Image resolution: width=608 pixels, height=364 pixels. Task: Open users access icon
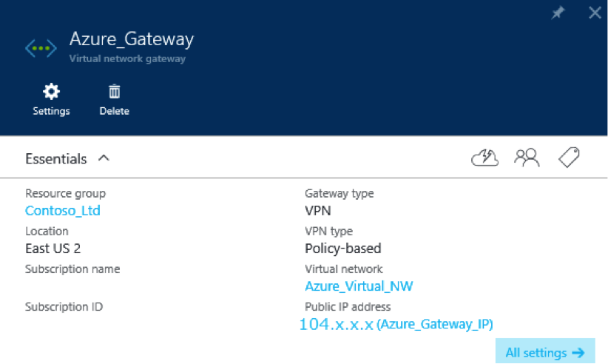pyautogui.click(x=527, y=158)
